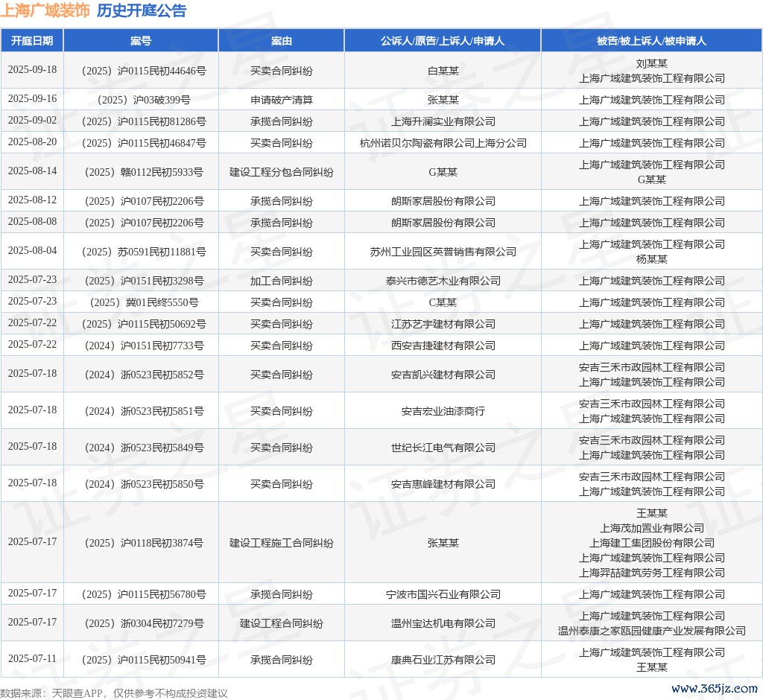Click defendant 上海建工集团股份有限公司
The height and width of the screenshot is (700, 763).
(651, 543)
